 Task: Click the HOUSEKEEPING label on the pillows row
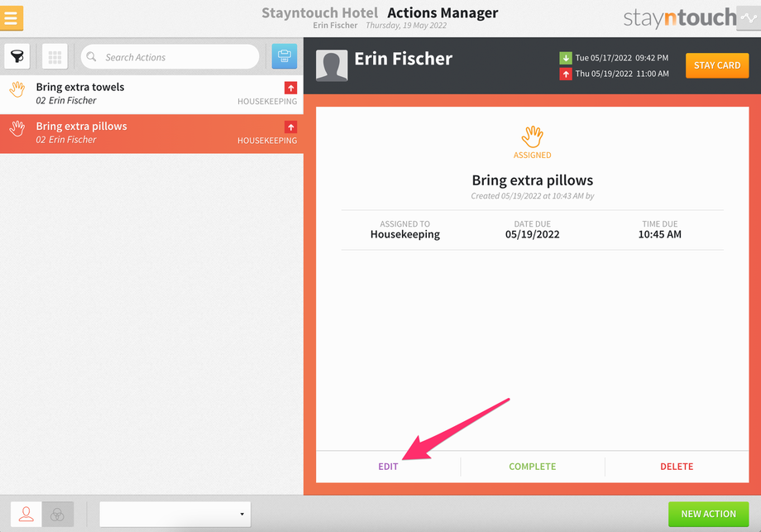click(x=267, y=141)
